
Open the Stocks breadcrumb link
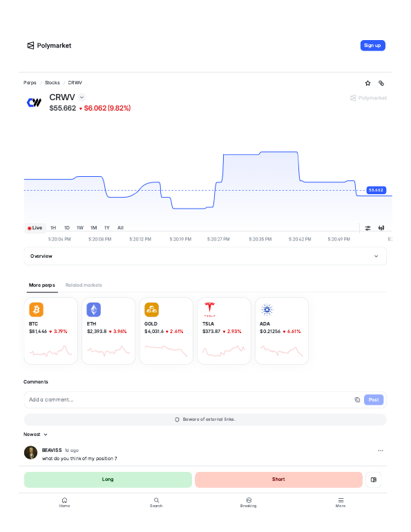click(x=52, y=82)
